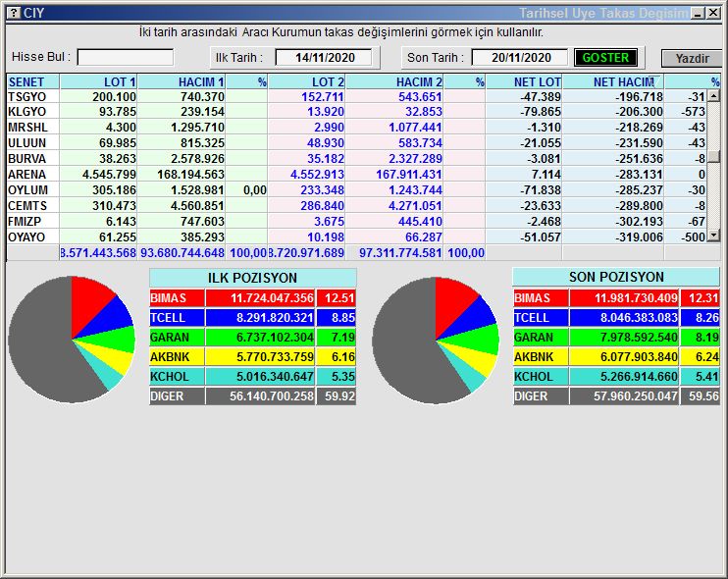Sort by LOT 1 column header

coord(98,81)
